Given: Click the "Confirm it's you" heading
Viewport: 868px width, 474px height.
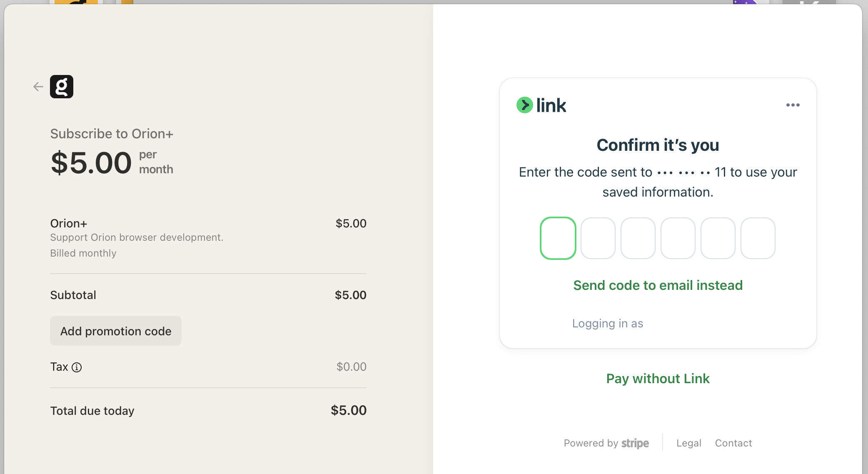Looking at the screenshot, I should (x=658, y=145).
